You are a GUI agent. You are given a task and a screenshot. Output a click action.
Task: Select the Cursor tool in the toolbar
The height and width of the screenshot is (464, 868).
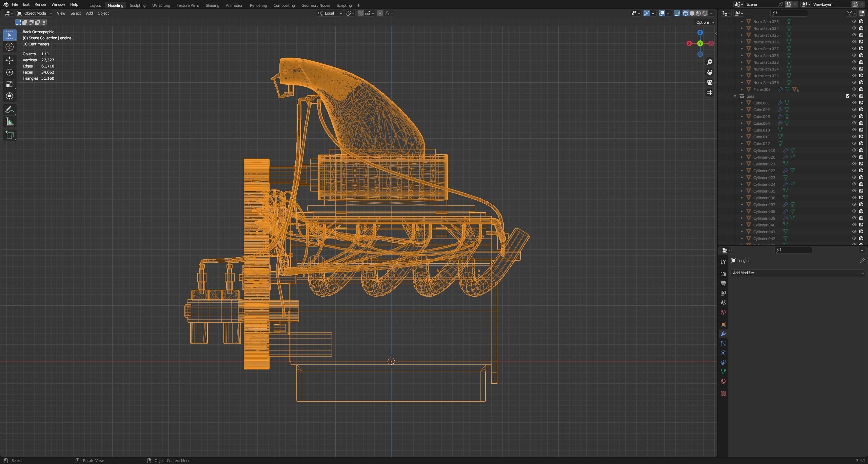coord(9,47)
